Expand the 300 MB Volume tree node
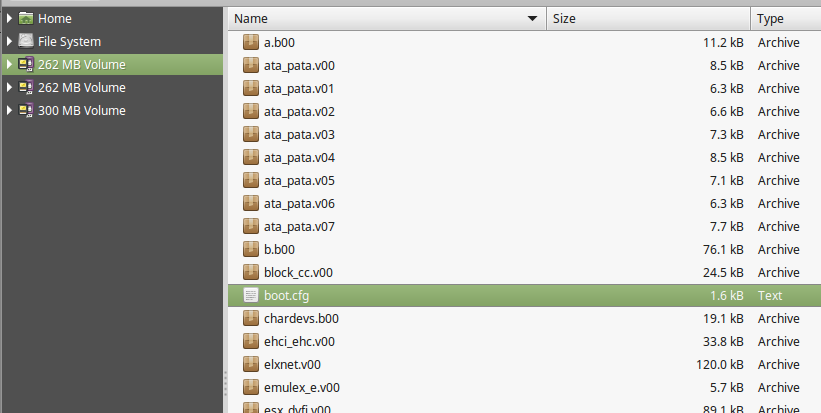Image resolution: width=821 pixels, height=413 pixels. pos(9,110)
